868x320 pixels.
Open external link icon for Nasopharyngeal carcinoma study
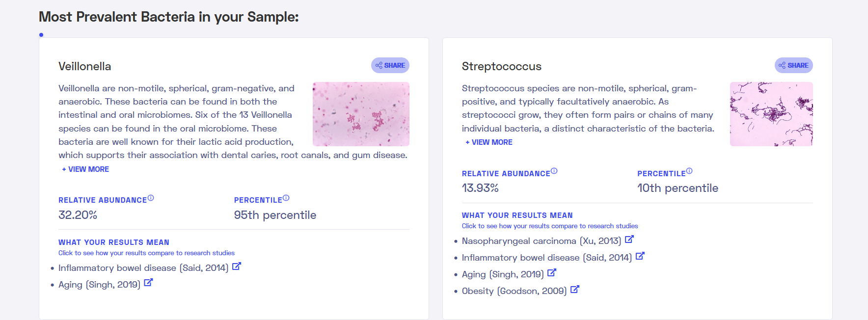[x=629, y=240]
